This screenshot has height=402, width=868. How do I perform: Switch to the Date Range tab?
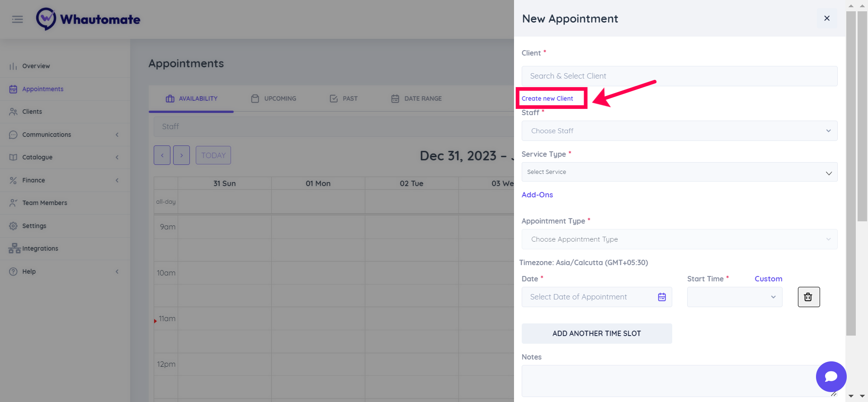coord(416,98)
